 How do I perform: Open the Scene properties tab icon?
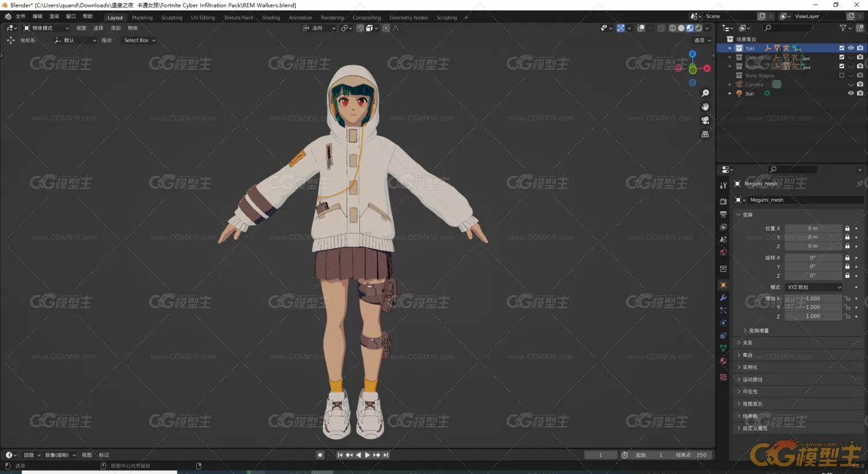click(723, 240)
